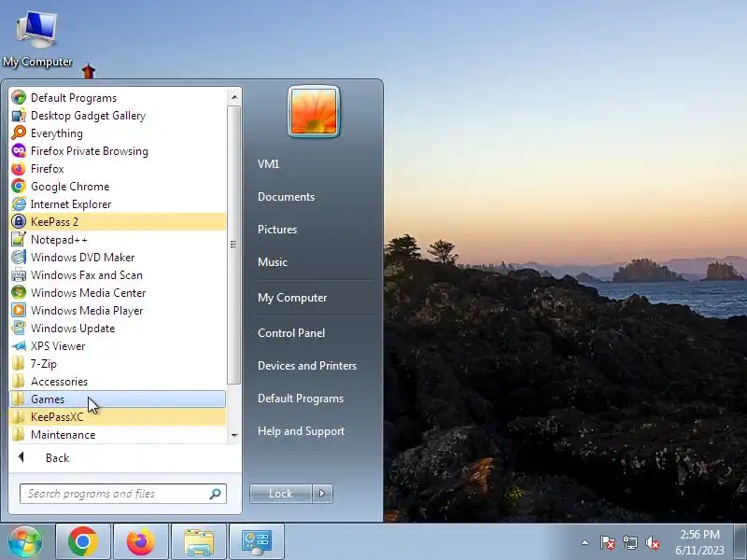This screenshot has width=747, height=560.
Task: Click the Show desktop button
Action: (x=740, y=542)
